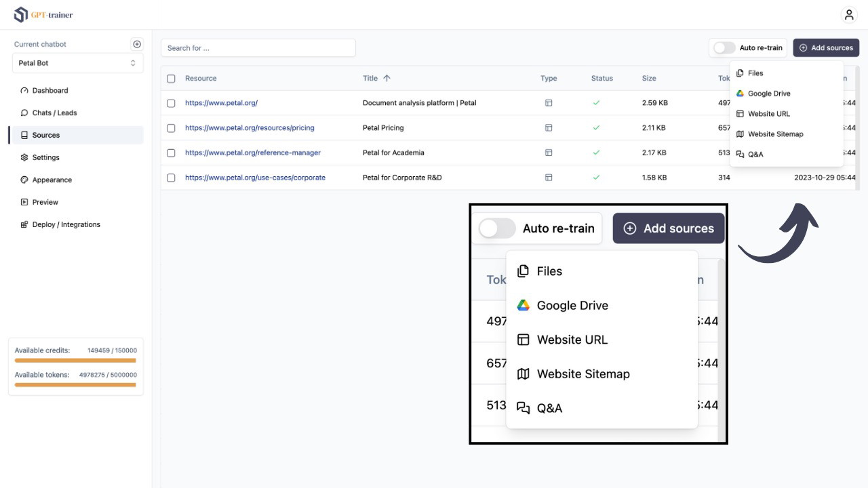Check the select-all checkbox in table header
Viewport: 868px width, 488px height.
(x=171, y=79)
